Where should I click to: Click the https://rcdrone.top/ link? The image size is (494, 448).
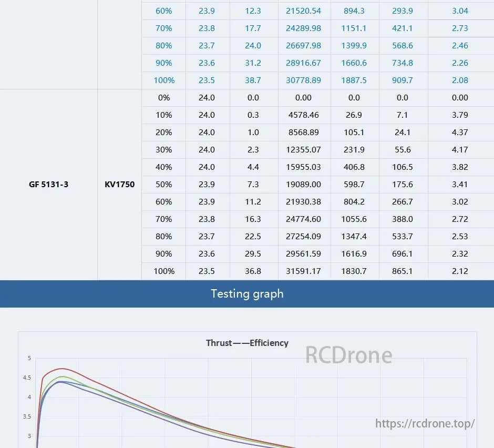point(425,422)
